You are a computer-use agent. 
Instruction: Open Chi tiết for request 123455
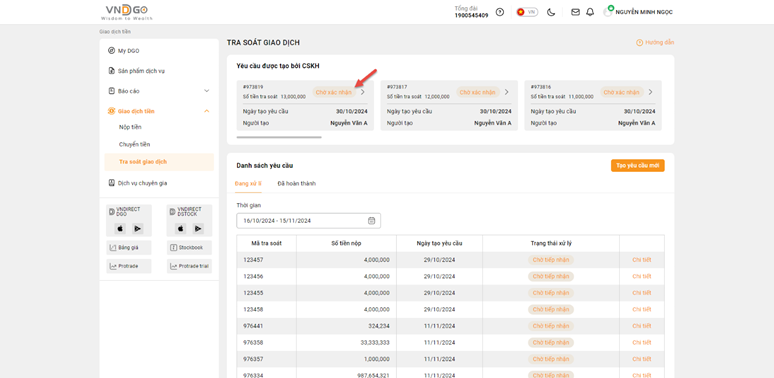point(642,293)
